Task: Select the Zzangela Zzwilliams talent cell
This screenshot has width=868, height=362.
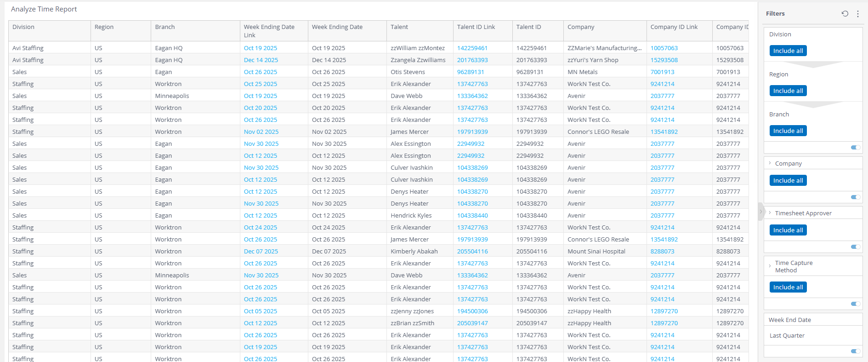Action: [x=420, y=60]
